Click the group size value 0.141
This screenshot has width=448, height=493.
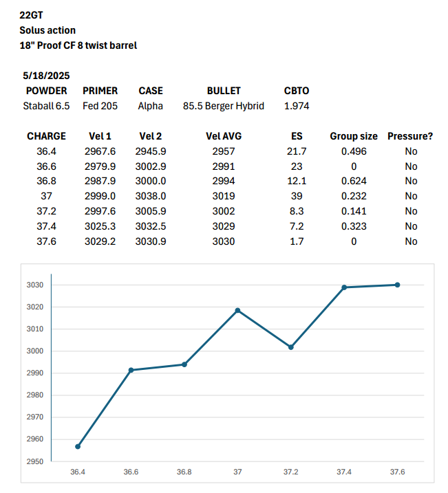point(354,212)
